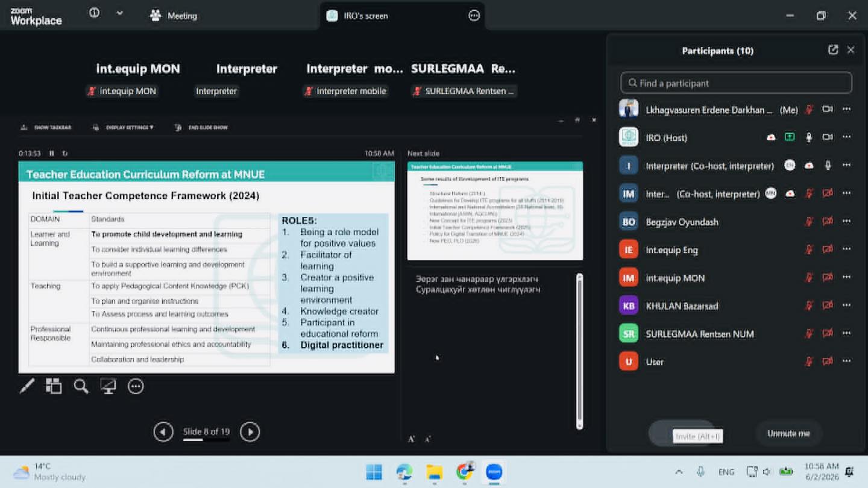Open more options for Interpreter (Co-host, interpreter)
The width and height of the screenshot is (868, 488).
[x=846, y=165]
